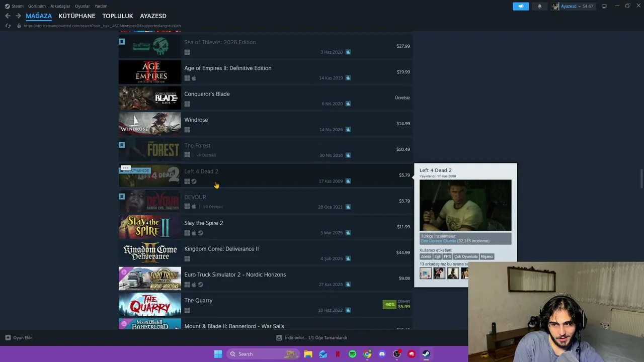Click the Çok Oyunculu tag
This screenshot has height=362, width=644.
click(x=466, y=256)
